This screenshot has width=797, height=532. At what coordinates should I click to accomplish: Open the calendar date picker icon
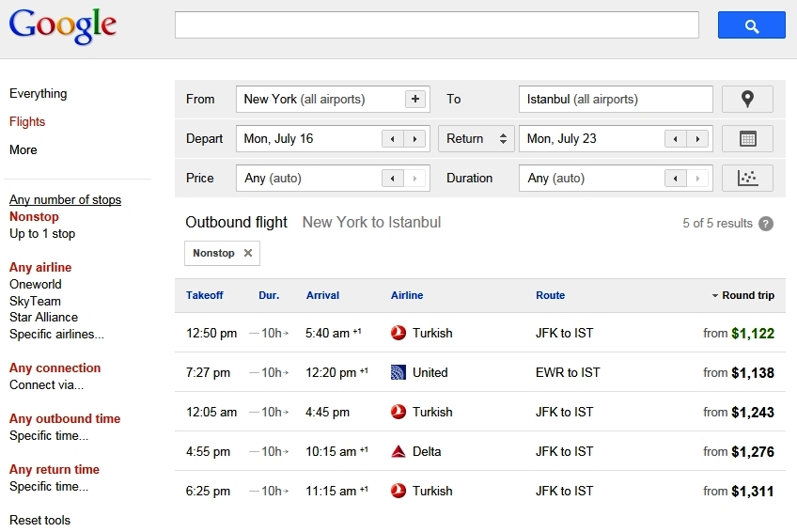click(747, 139)
